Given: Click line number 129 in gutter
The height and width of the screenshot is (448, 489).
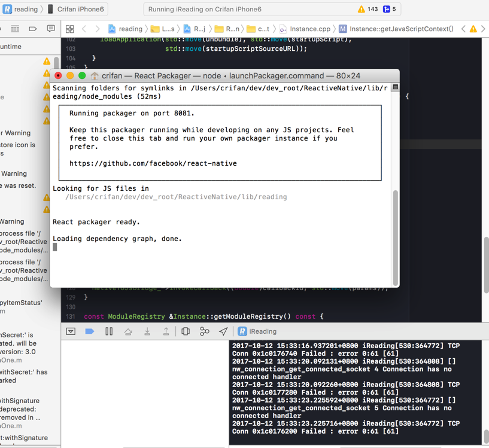Looking at the screenshot, I should point(71,297).
